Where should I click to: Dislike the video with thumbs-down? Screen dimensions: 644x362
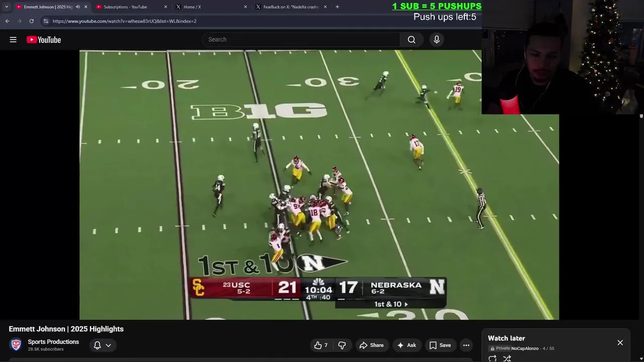tap(342, 345)
